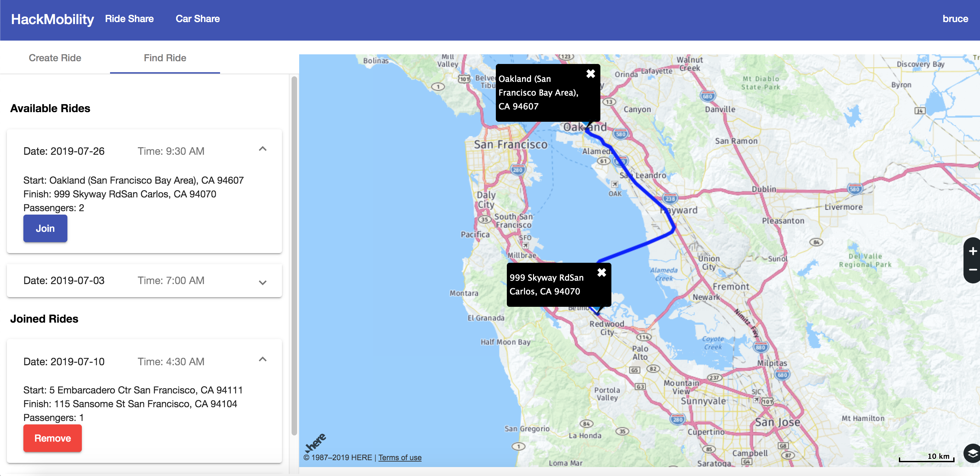This screenshot has width=980, height=476.
Task: Open the Ride Share menu
Action: pyautogui.click(x=129, y=19)
